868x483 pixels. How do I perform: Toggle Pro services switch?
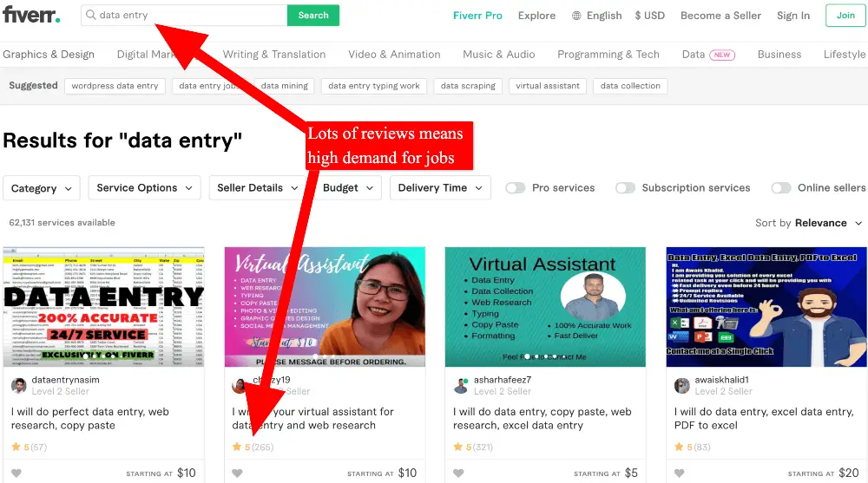515,188
